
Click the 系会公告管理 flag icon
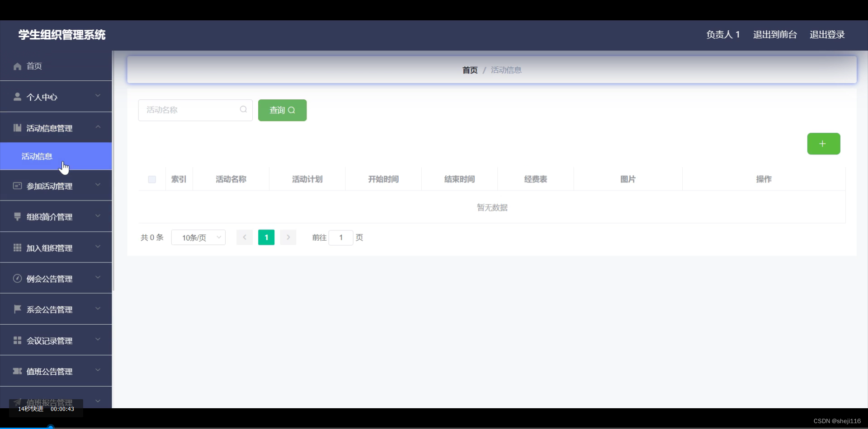pyautogui.click(x=17, y=309)
